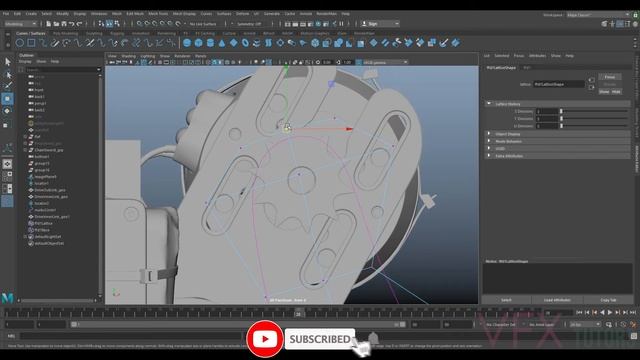Pick the pencil curve tool on the shelf

pyautogui.click(x=55, y=42)
